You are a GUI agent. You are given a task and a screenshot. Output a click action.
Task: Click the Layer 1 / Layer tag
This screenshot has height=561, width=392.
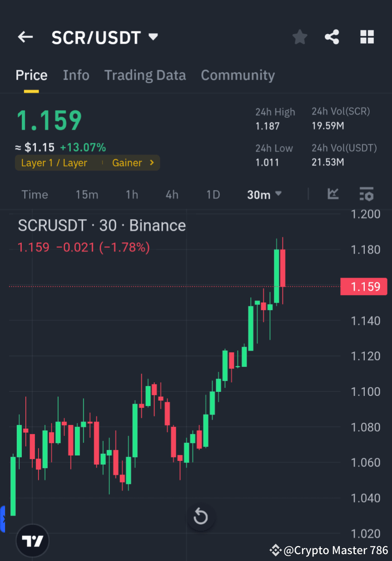54,162
